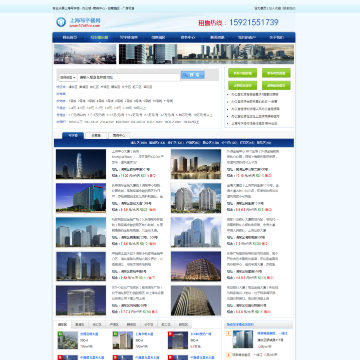The image size is (360, 360).
Task: Click the green badge on the first bottom listing
Action: click(x=60, y=334)
